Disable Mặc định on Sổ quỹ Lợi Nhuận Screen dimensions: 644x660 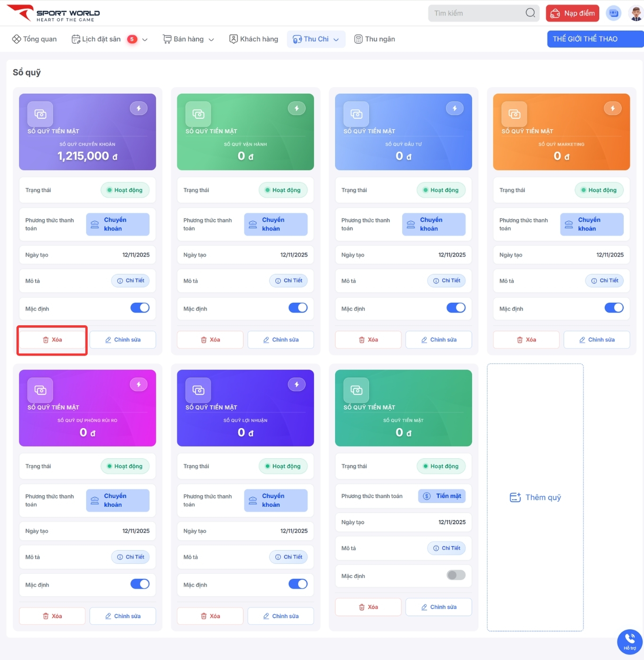298,584
